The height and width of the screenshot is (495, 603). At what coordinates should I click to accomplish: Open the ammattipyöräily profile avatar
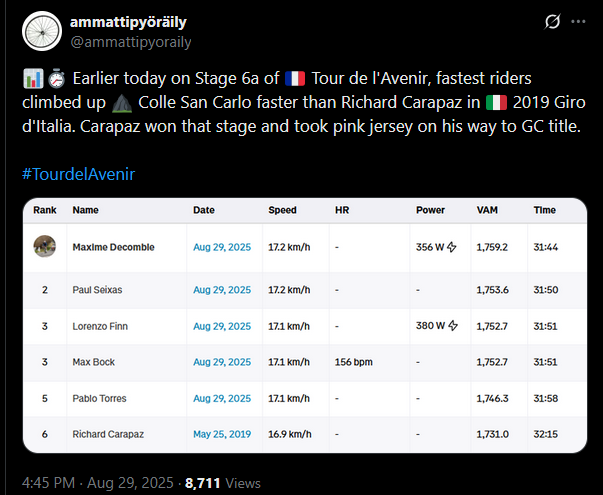pos(41,32)
